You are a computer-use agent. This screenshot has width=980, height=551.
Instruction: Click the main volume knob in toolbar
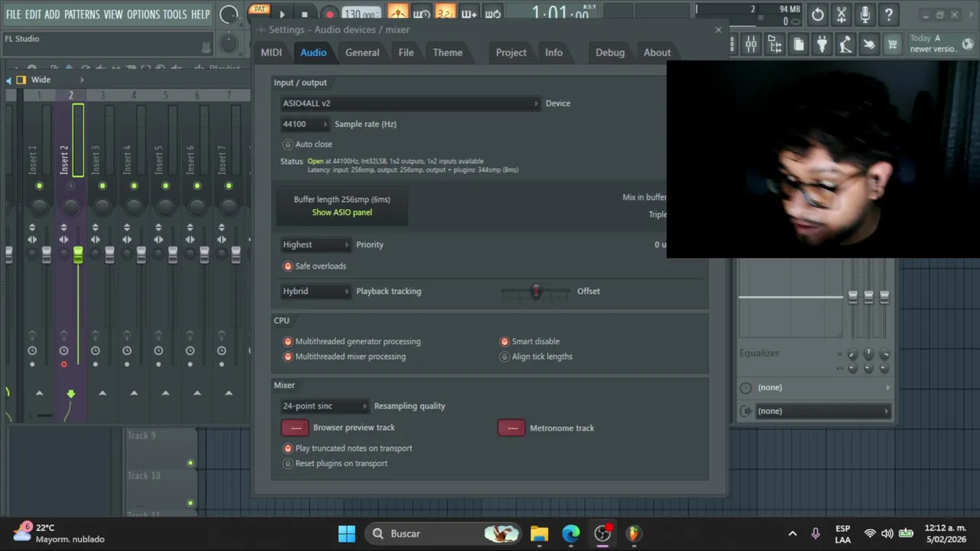point(228,14)
